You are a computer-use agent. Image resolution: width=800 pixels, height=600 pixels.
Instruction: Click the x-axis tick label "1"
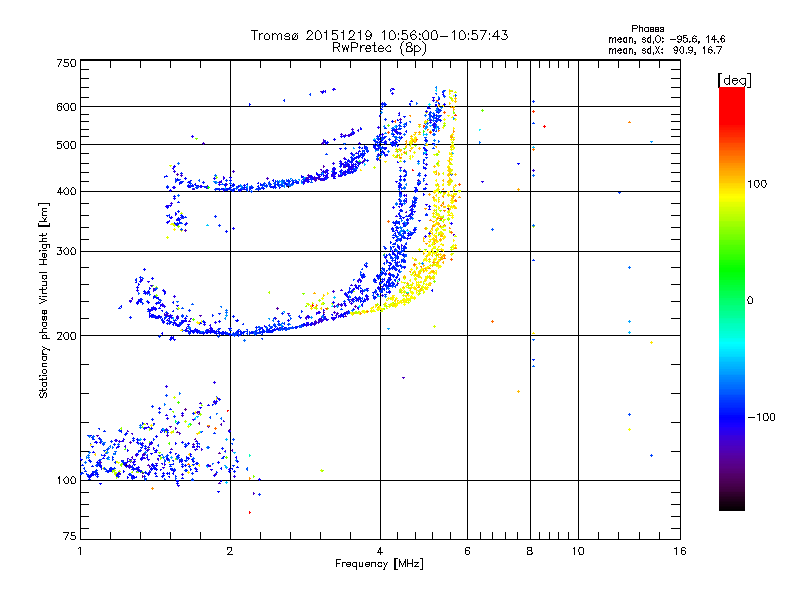81,551
